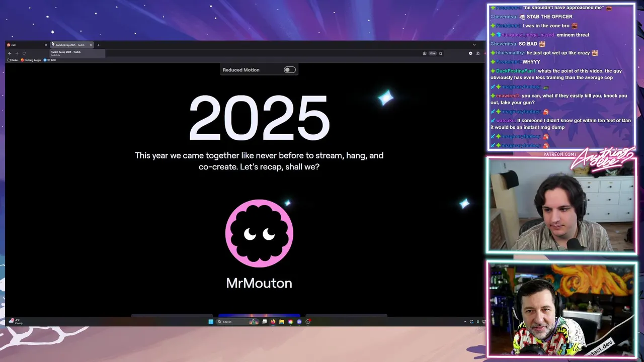Image resolution: width=644 pixels, height=362 pixels.
Task: Open the extensions puzzle icon
Action: [x=478, y=53]
